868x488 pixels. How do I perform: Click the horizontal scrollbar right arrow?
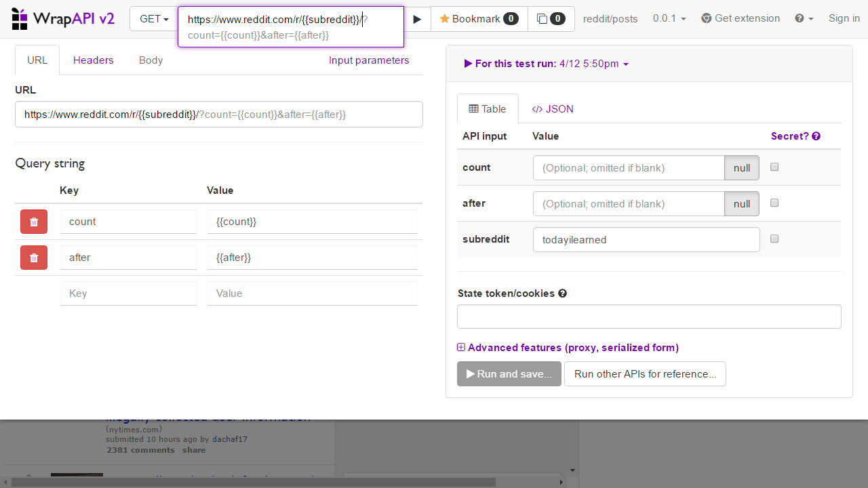(561, 482)
